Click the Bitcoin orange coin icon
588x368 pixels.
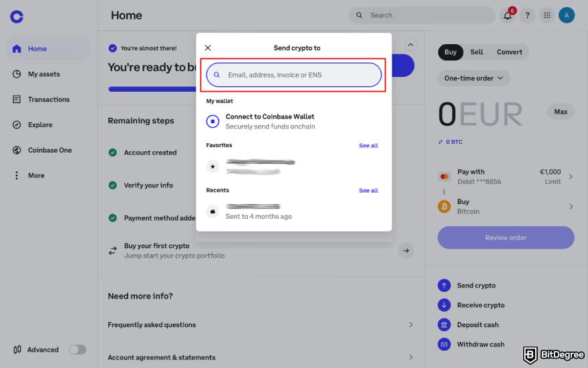(444, 207)
